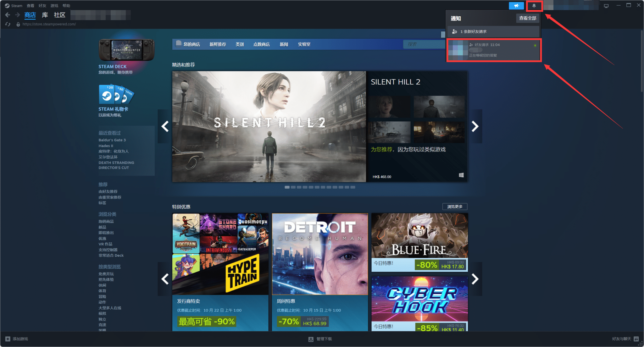
Task: Open the 查看全部 notifications button
Action: point(527,18)
